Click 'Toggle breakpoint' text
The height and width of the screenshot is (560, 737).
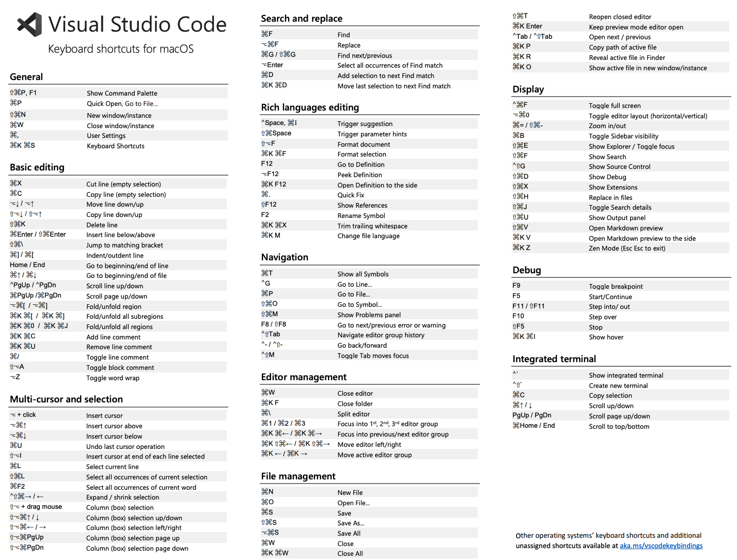pos(616,287)
